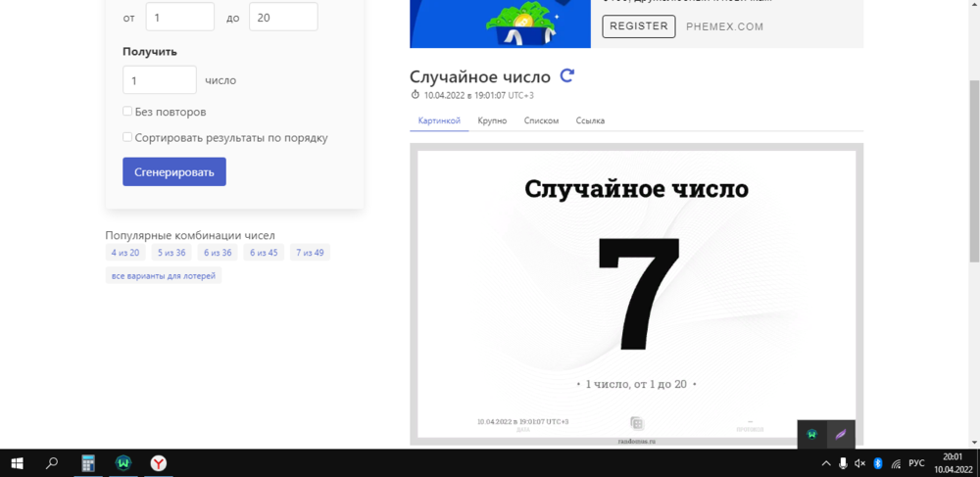Select the 6 из 36 combination

pyautogui.click(x=218, y=253)
